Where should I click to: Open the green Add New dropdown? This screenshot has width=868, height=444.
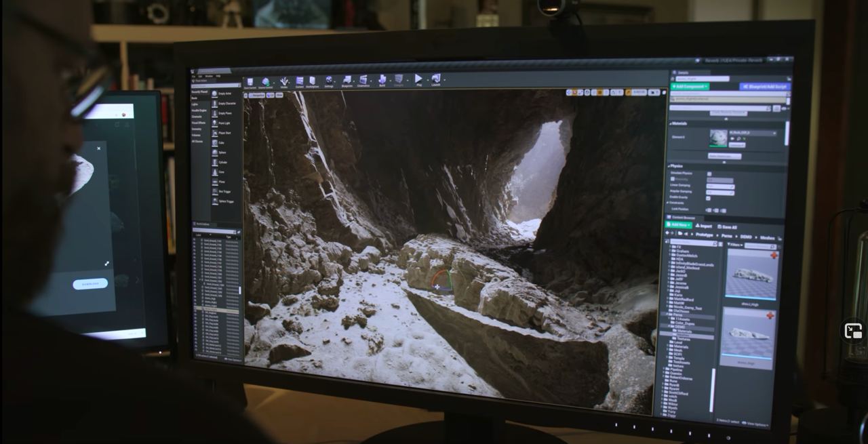679,225
